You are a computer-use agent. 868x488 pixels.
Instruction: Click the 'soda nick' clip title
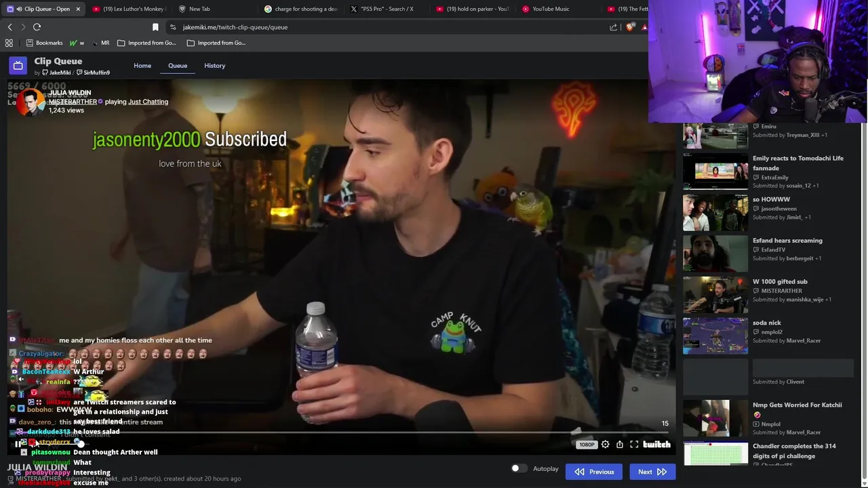766,323
